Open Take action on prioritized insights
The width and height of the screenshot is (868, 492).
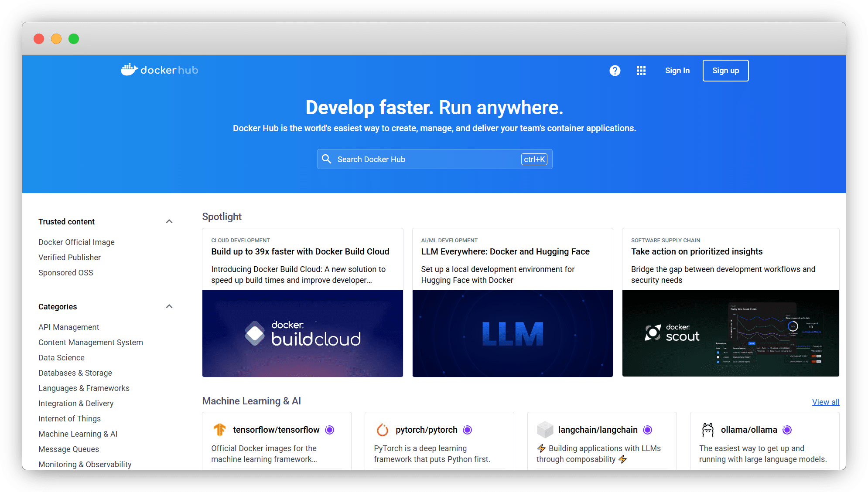(x=697, y=251)
